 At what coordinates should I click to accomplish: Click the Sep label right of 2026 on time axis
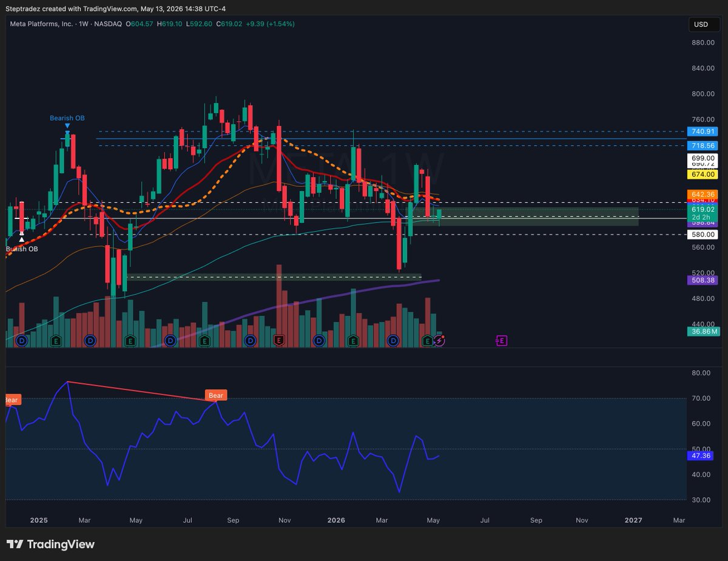coord(536,520)
